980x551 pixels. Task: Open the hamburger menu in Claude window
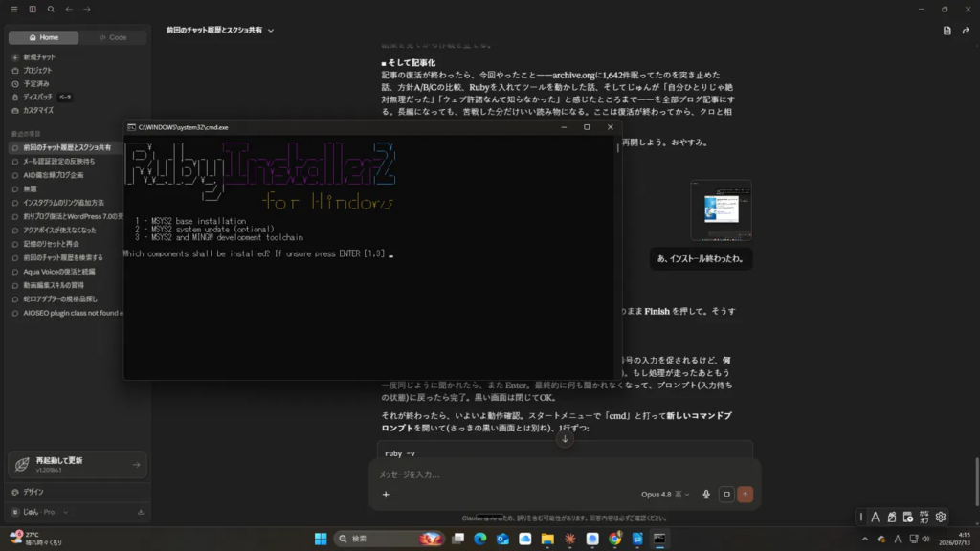[13, 10]
